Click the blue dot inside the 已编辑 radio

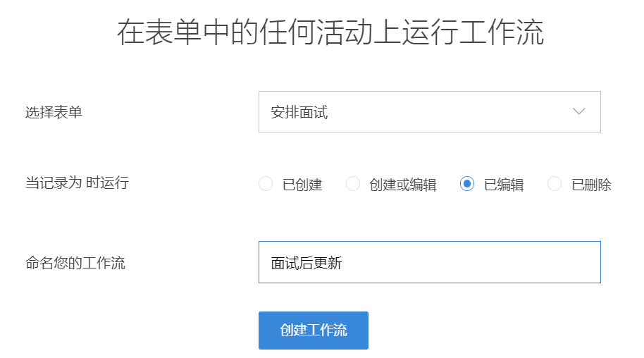pyautogui.click(x=466, y=184)
